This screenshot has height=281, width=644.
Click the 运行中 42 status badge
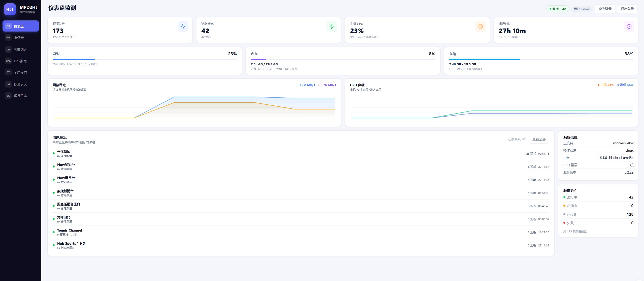(558, 9)
